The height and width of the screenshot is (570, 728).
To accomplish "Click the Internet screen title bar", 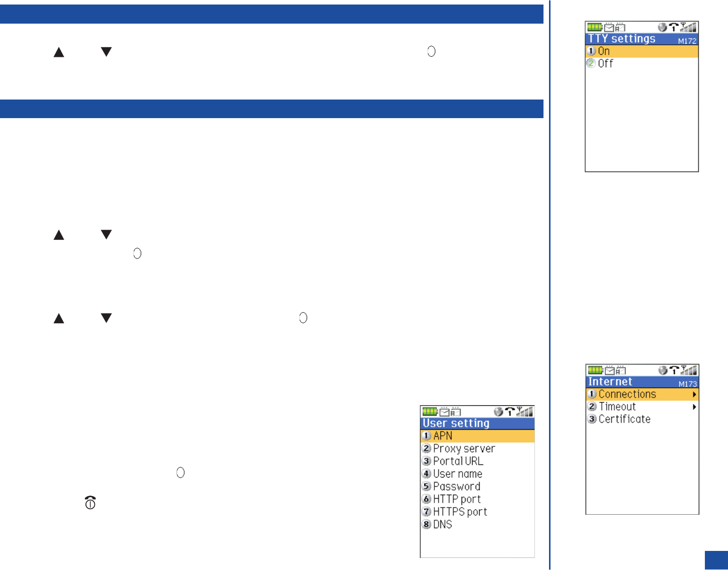I will (643, 383).
